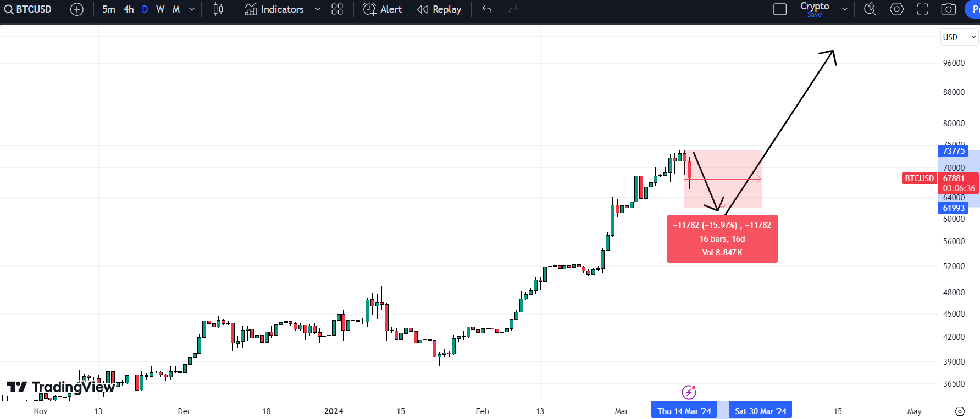Open the USD currency selector
The height and width of the screenshot is (419, 980).
click(x=959, y=37)
